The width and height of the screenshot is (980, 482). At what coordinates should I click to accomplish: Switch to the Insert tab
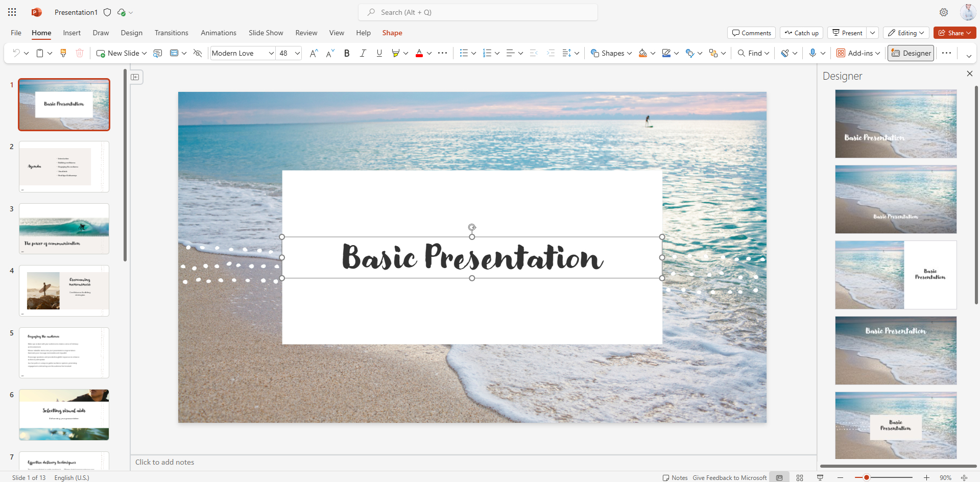[x=72, y=33]
